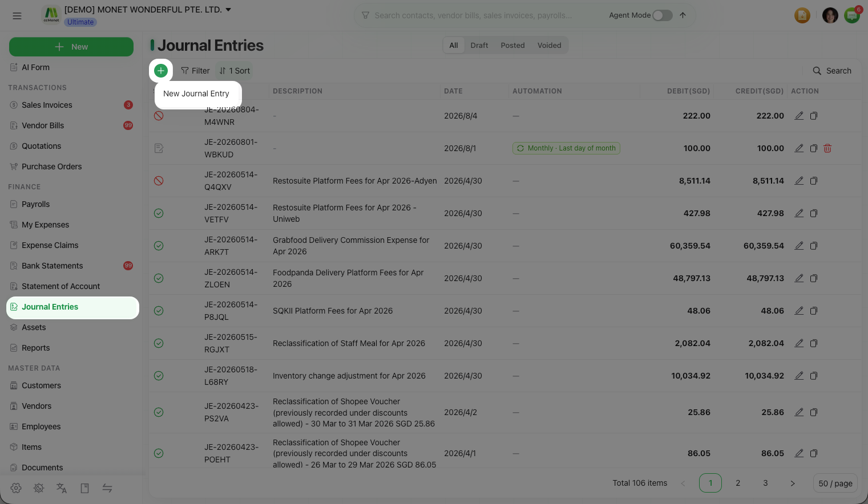Open settings gear icon in sidebar footer

click(16, 488)
